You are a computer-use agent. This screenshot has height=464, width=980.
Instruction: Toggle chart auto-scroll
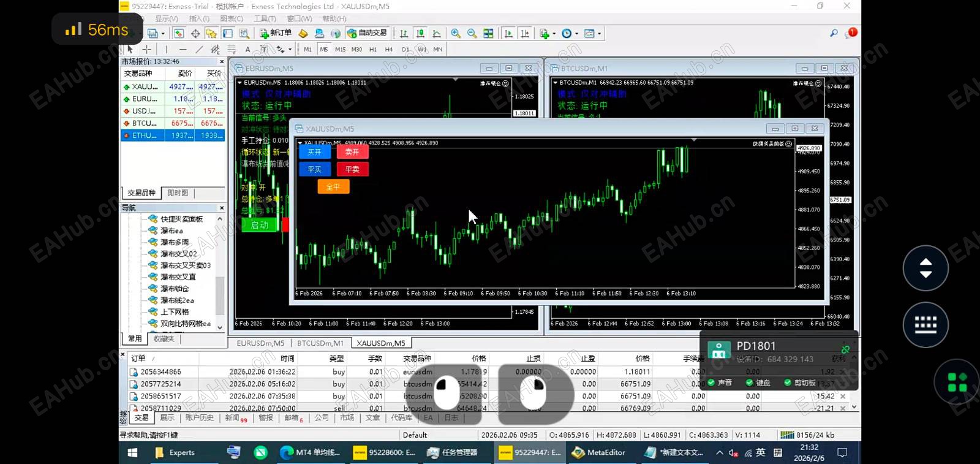[x=508, y=33]
